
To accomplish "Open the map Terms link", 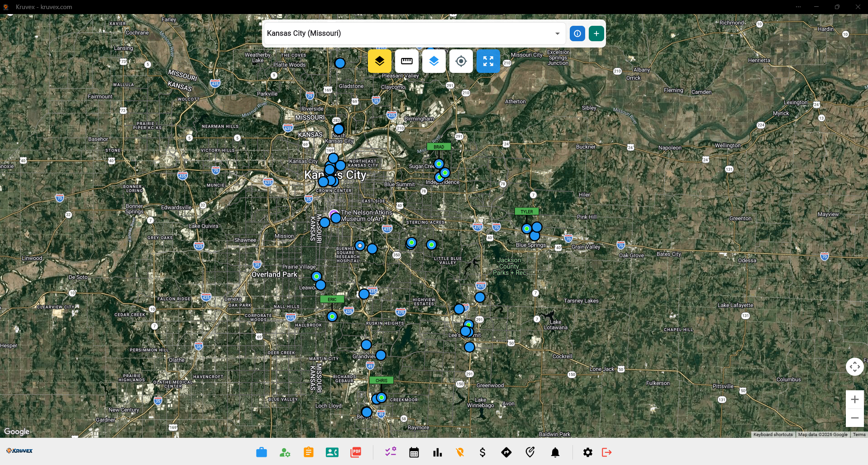I will (859, 435).
